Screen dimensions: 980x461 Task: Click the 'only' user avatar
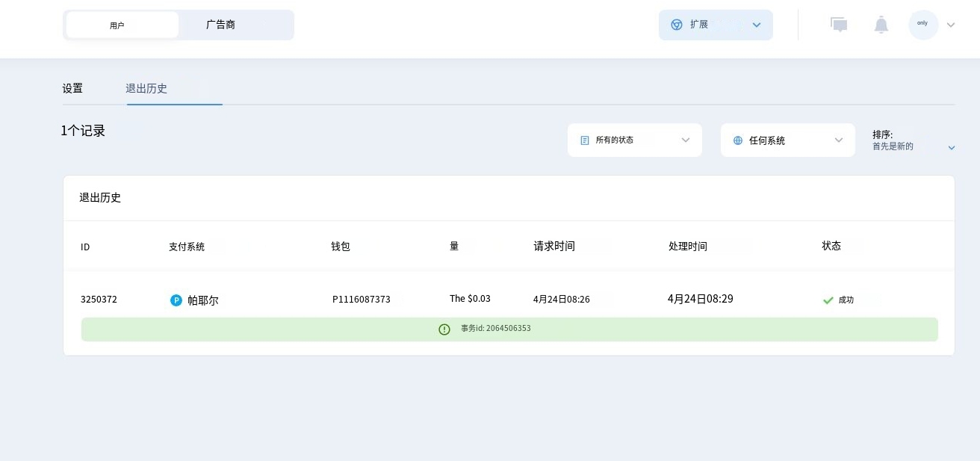[922, 25]
